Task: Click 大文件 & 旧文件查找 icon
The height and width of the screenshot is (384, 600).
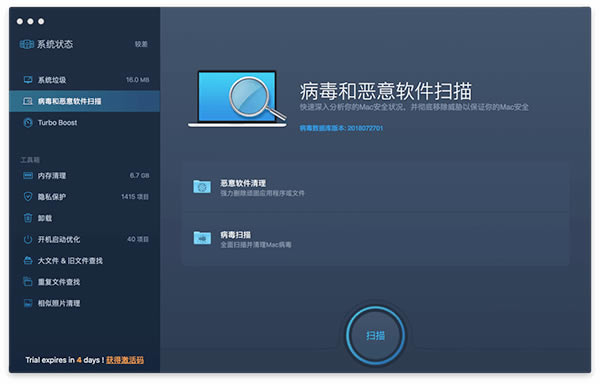Action: [x=28, y=260]
